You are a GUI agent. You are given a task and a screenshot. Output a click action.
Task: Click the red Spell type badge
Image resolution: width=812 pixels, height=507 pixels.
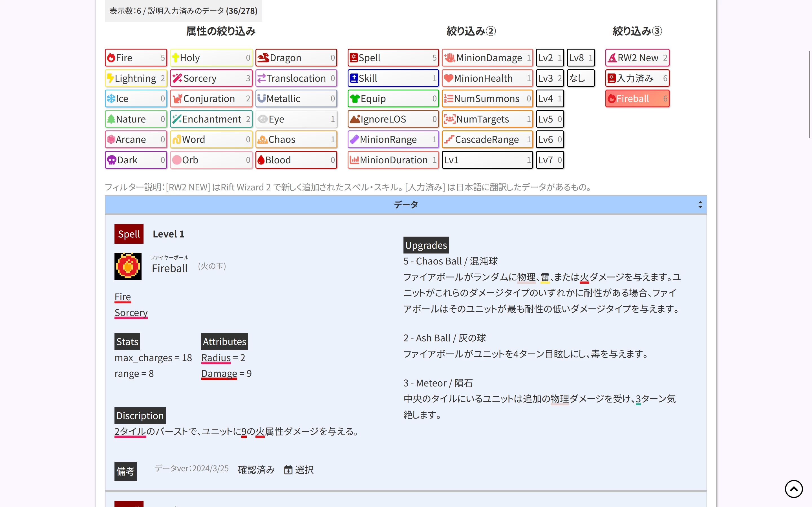coord(129,234)
